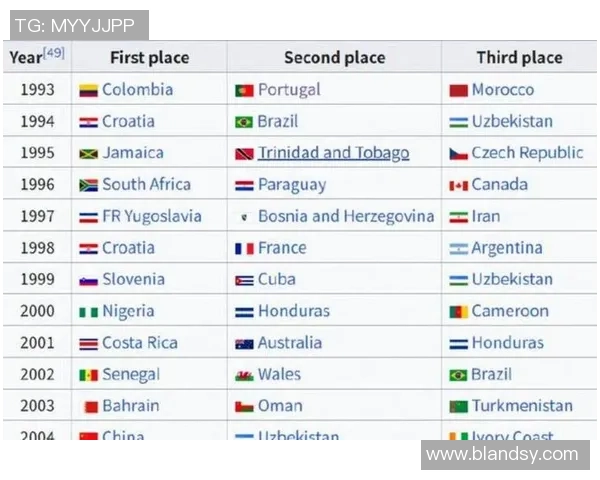Viewport: 600px width, 480px height.
Task: Click the Cuba flag icon
Action: (244, 280)
